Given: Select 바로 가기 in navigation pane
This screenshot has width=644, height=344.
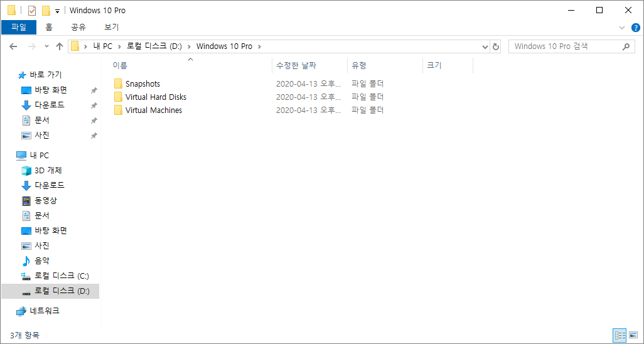Looking at the screenshot, I should click(x=46, y=75).
